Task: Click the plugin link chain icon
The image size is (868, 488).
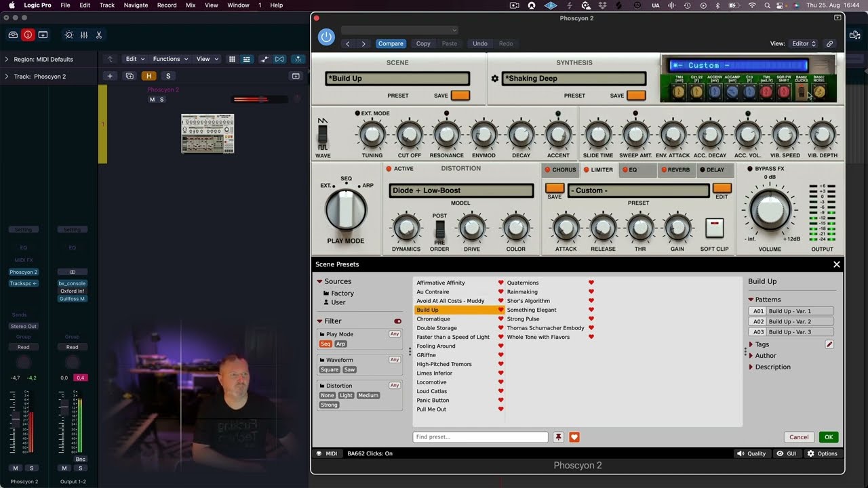Action: point(829,43)
